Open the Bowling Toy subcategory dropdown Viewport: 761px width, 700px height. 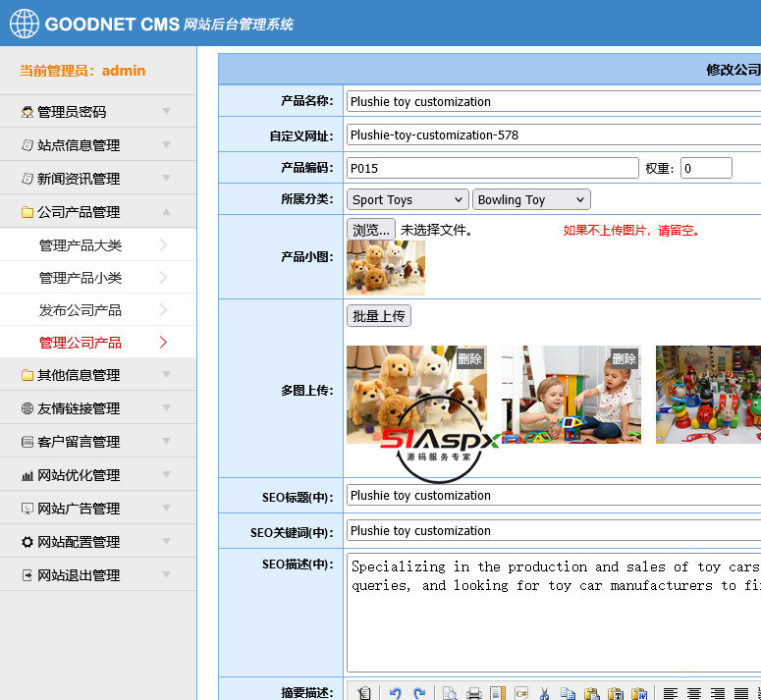pyautogui.click(x=531, y=199)
